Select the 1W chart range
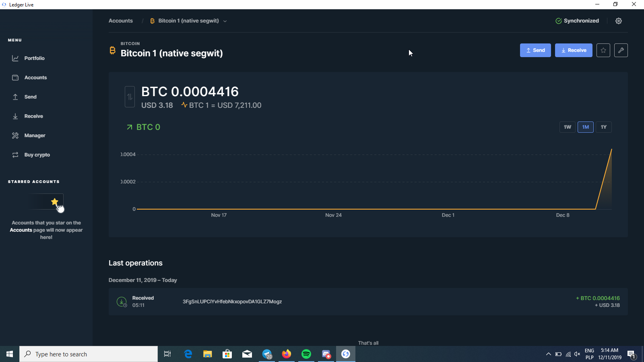This screenshot has width=644, height=362. (x=567, y=127)
